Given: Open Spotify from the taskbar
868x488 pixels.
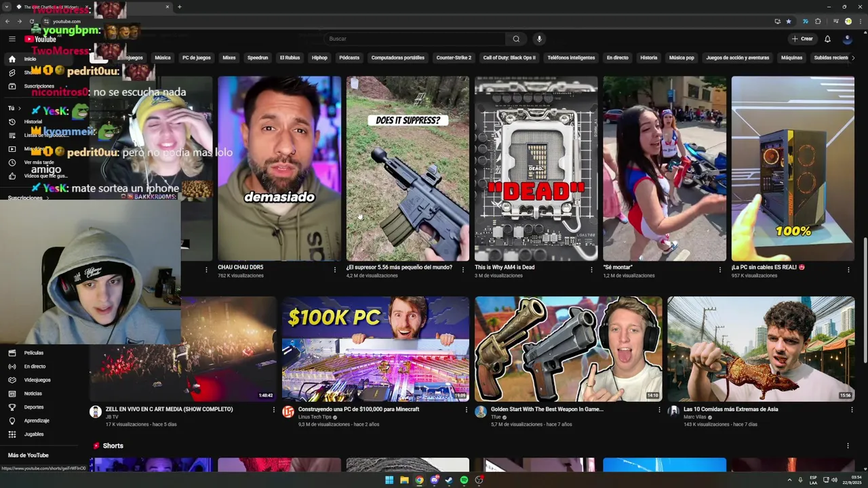Looking at the screenshot, I should click(464, 480).
